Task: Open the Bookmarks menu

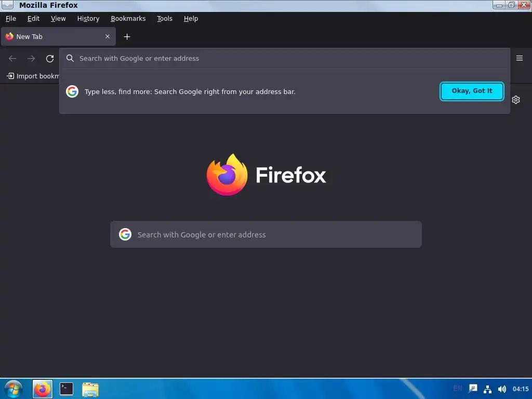Action: click(128, 19)
